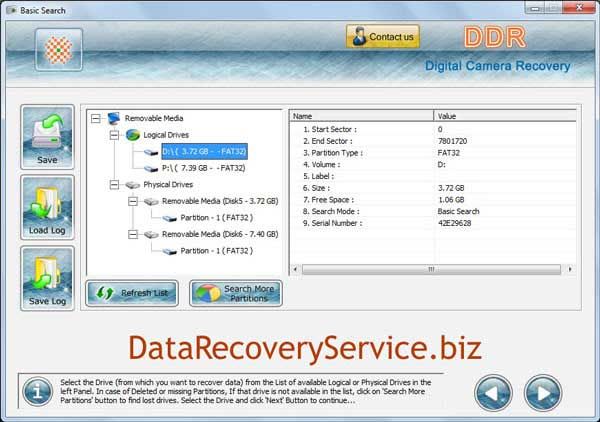Screen dimensions: 600x422
Task: Collapse the Disk6 Removable Media node
Action: (133, 234)
